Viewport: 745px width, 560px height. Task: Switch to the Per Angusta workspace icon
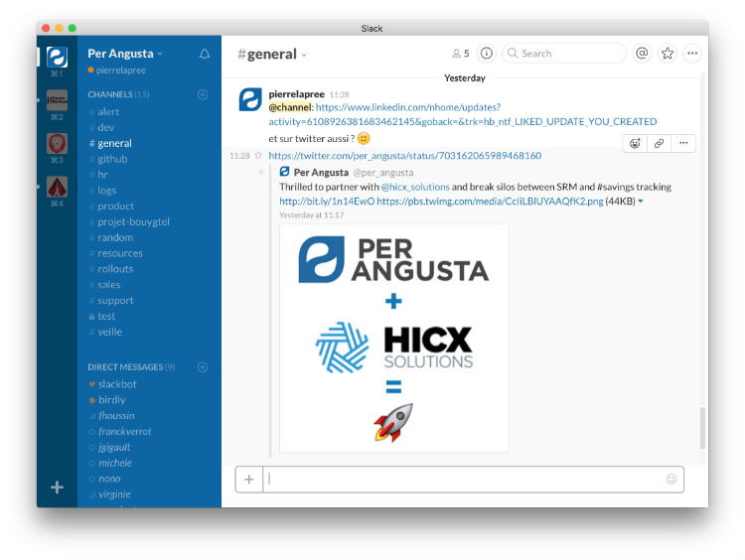(57, 57)
